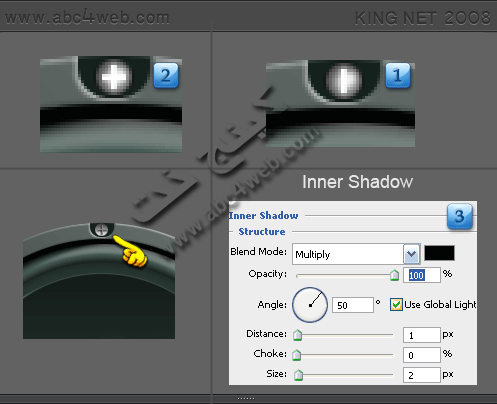The image size is (497, 404).
Task: Click the Size field showing 2
Action: point(422,375)
